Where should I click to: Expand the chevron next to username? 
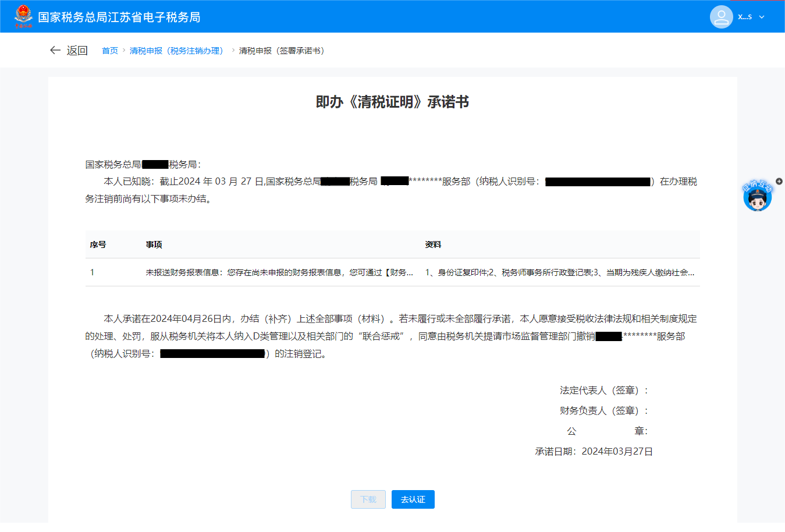(762, 17)
